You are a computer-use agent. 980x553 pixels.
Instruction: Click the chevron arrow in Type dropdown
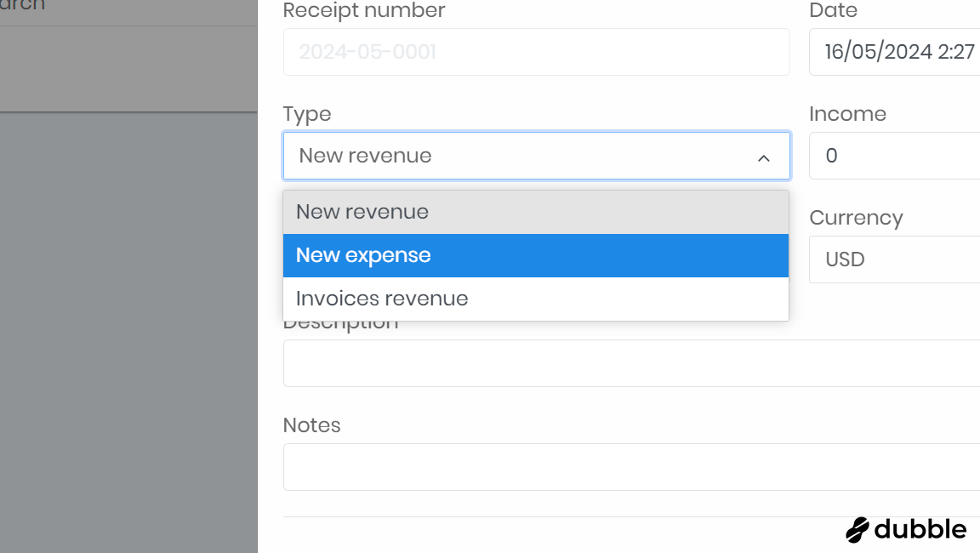click(x=763, y=157)
